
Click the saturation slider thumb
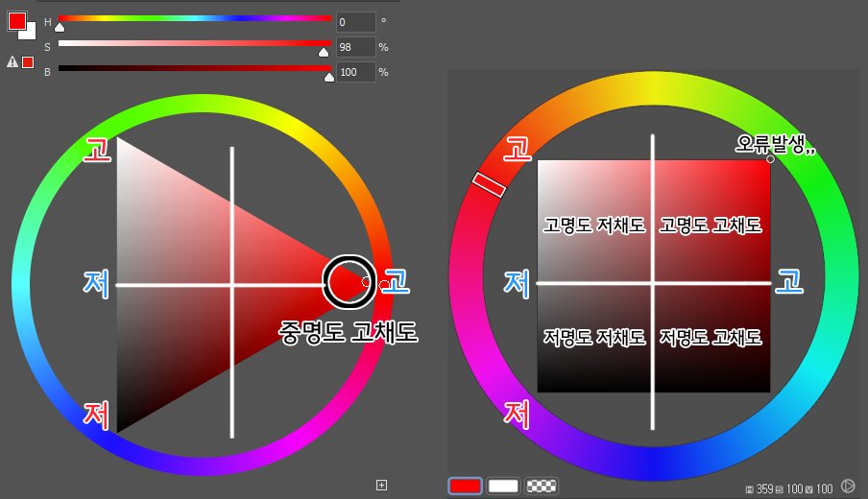324,52
